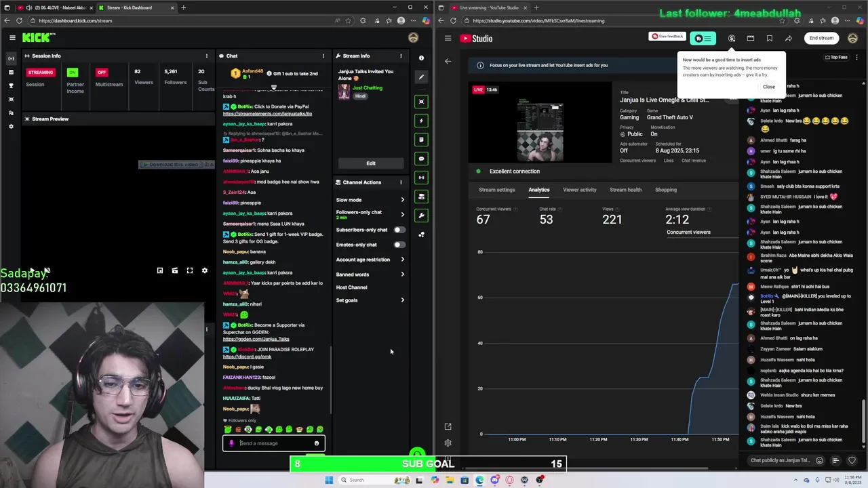Click the wrench icon in Kick's right sidebar
This screenshot has width=868, height=488.
click(x=421, y=216)
